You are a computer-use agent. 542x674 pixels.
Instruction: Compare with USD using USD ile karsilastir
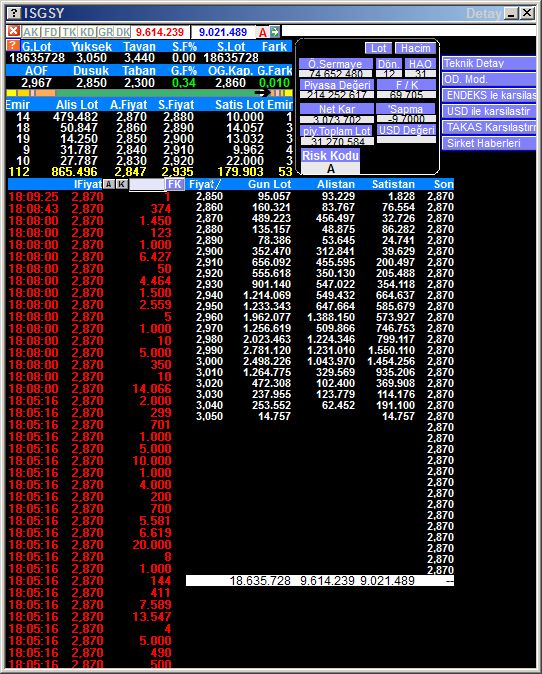click(x=489, y=111)
